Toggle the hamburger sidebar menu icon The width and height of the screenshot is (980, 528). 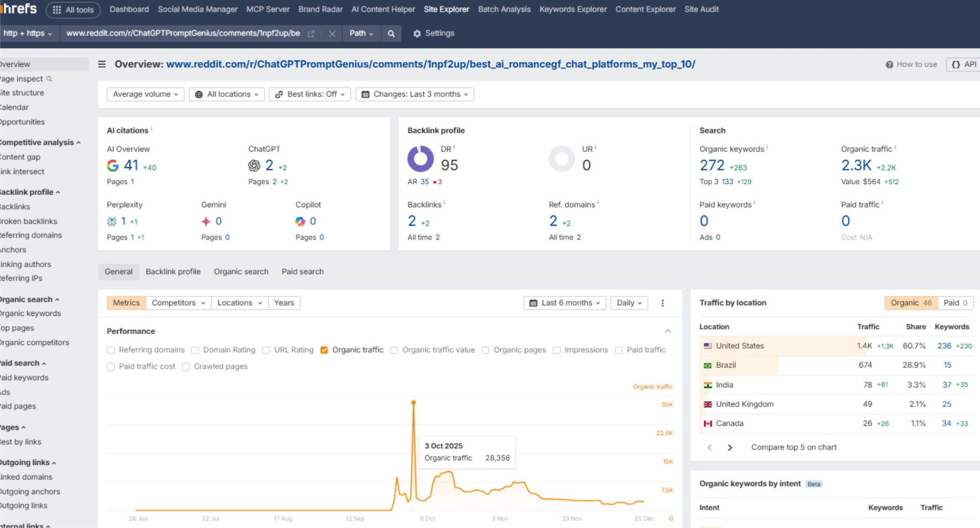coord(102,64)
